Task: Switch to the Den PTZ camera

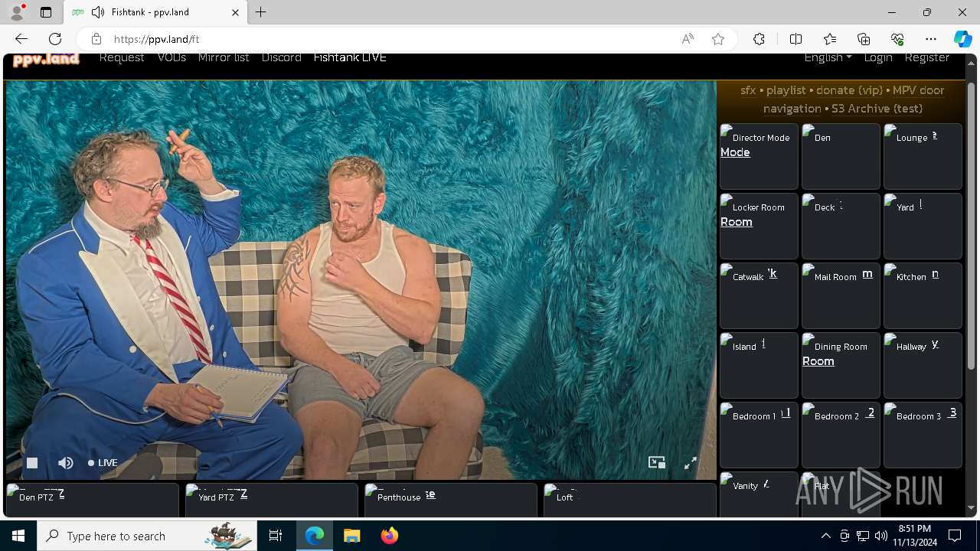Action: click(93, 500)
